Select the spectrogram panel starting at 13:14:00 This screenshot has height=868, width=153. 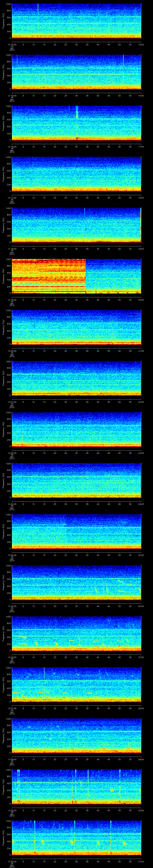click(x=76, y=21)
